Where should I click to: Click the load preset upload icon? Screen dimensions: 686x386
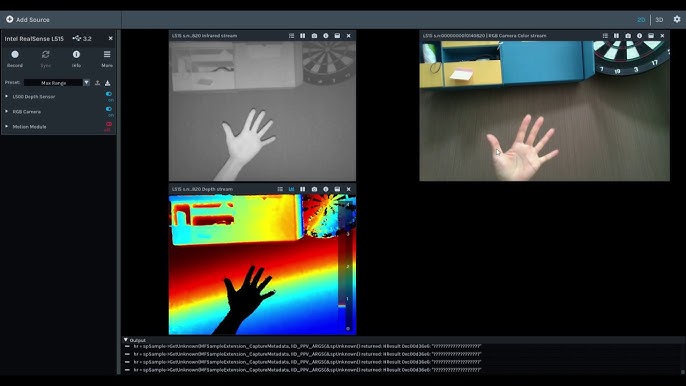[x=98, y=83]
